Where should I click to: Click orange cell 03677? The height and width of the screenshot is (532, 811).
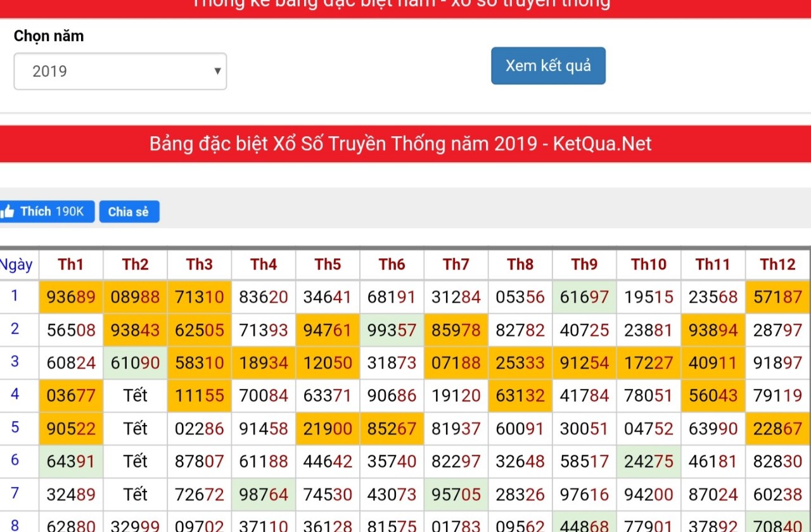pyautogui.click(x=71, y=396)
